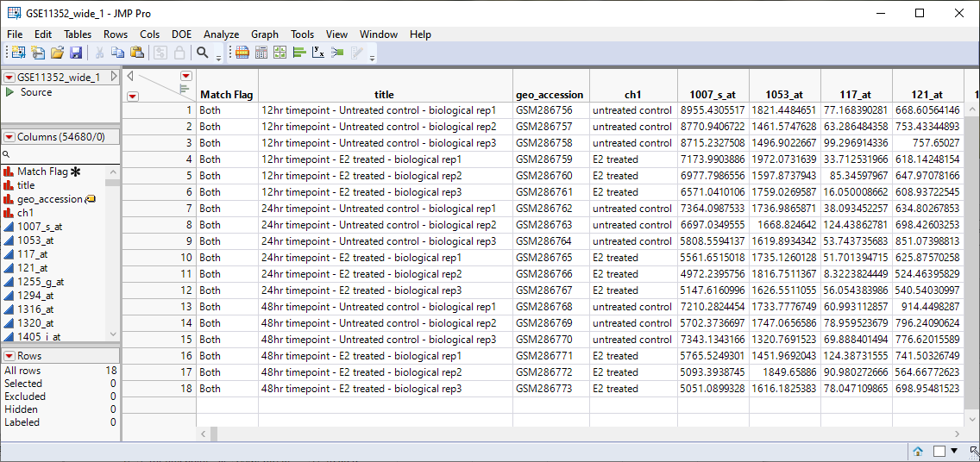The height and width of the screenshot is (462, 980).
Task: Click Match Flag nominal column icon in list
Action: click(x=9, y=172)
